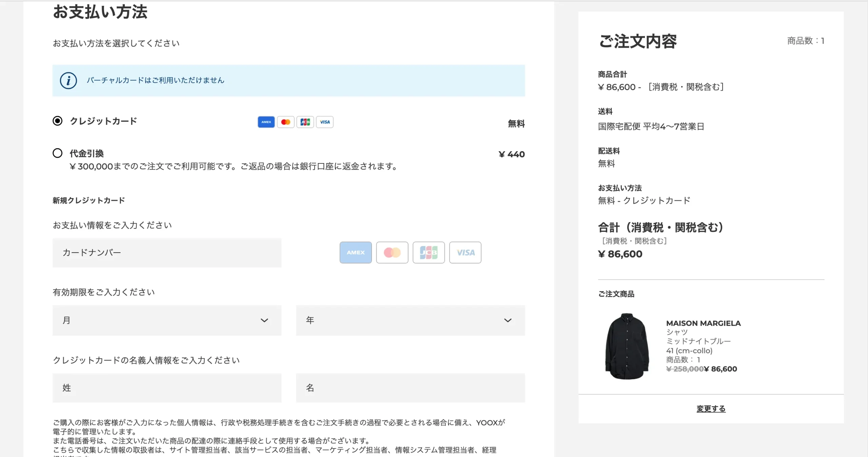Click the info icon in the blue notice
Screen dimensions: 868x457
pyautogui.click(x=68, y=81)
